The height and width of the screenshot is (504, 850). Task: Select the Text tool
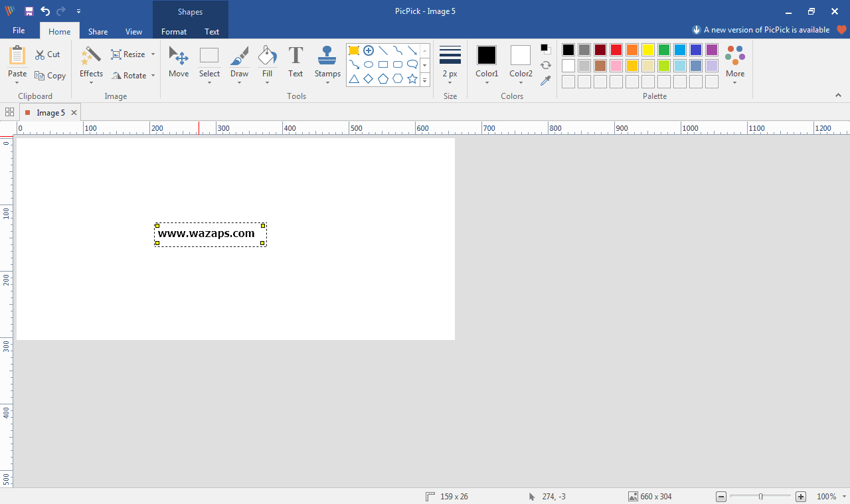click(296, 62)
